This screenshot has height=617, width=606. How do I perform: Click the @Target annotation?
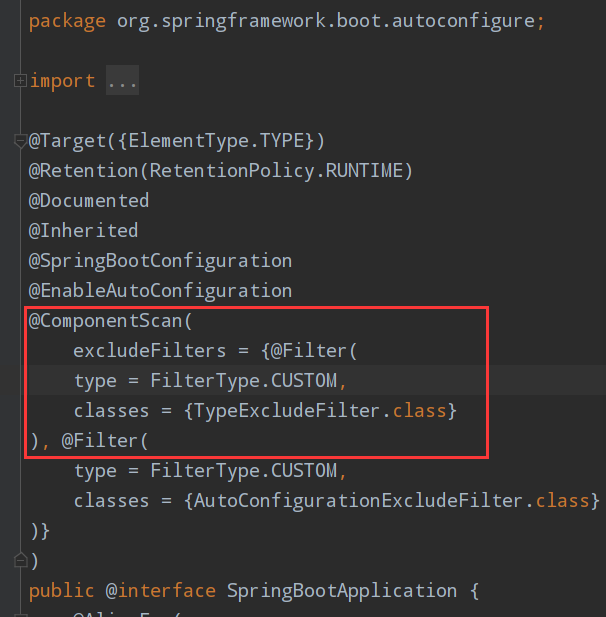tap(68, 141)
